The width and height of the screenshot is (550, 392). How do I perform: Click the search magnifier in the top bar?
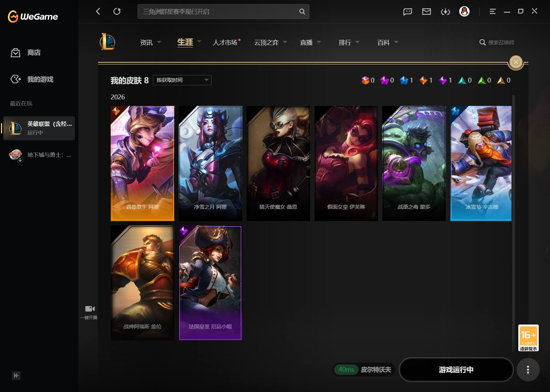click(x=302, y=12)
